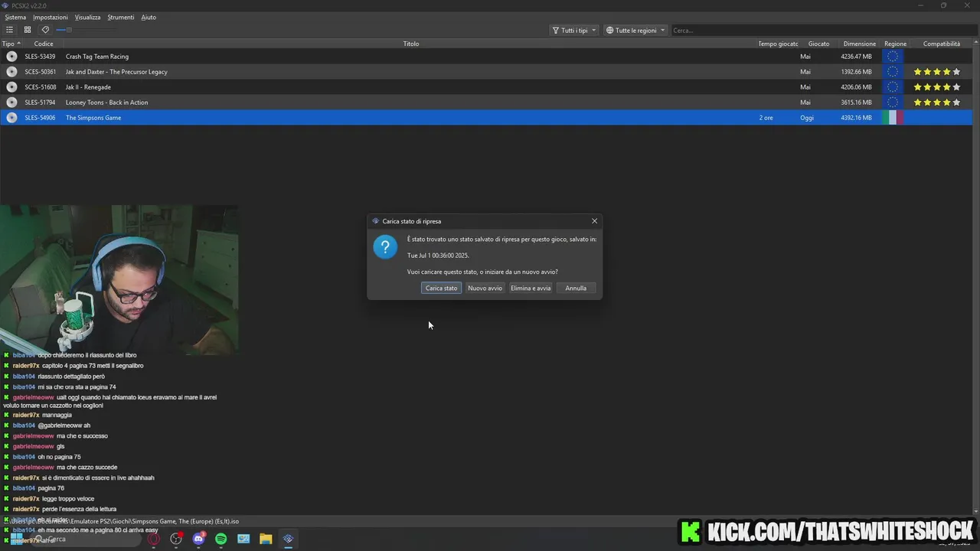Image resolution: width=980 pixels, height=551 pixels.
Task: Click disc icon of Crash Tag Team Racing
Action: [x=11, y=57]
